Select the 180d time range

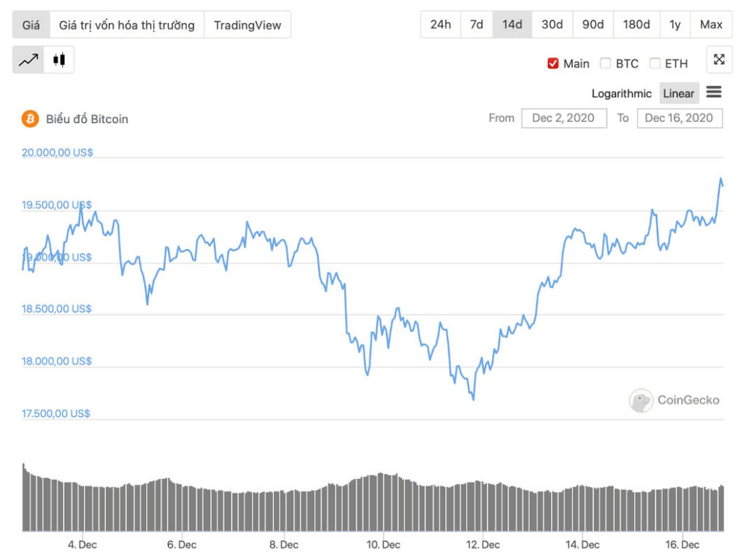pos(637,24)
